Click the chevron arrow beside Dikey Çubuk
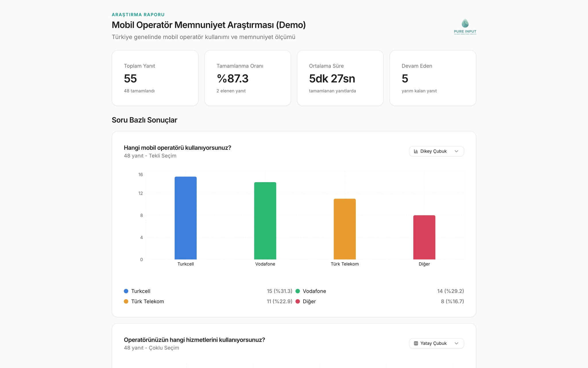588x368 pixels. 457,151
